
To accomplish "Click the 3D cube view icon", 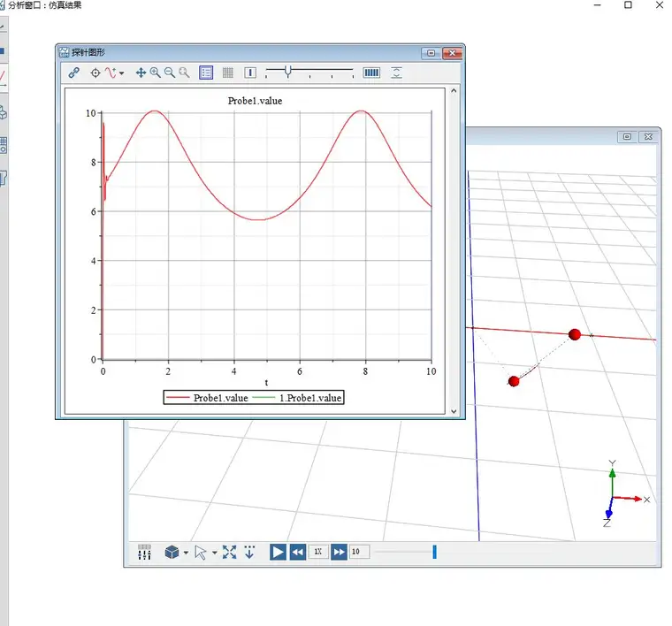I will tap(172, 552).
